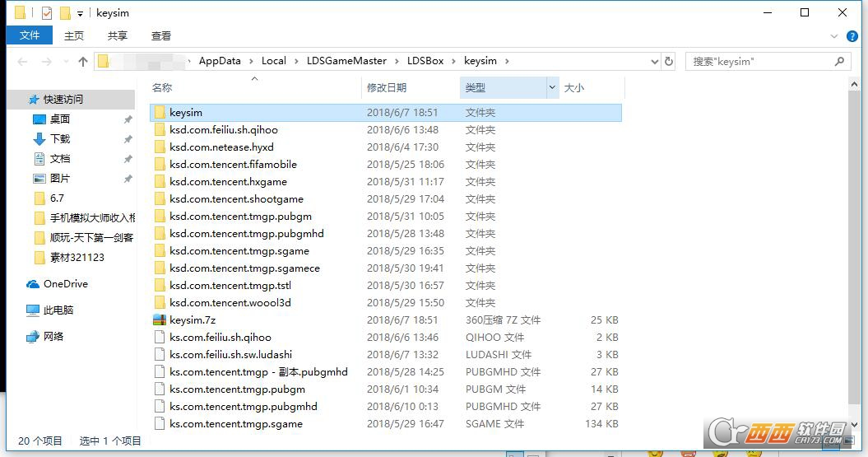Screen dimensions: 868x457
Task: Click the pin icon next to 下载
Action: (x=128, y=139)
